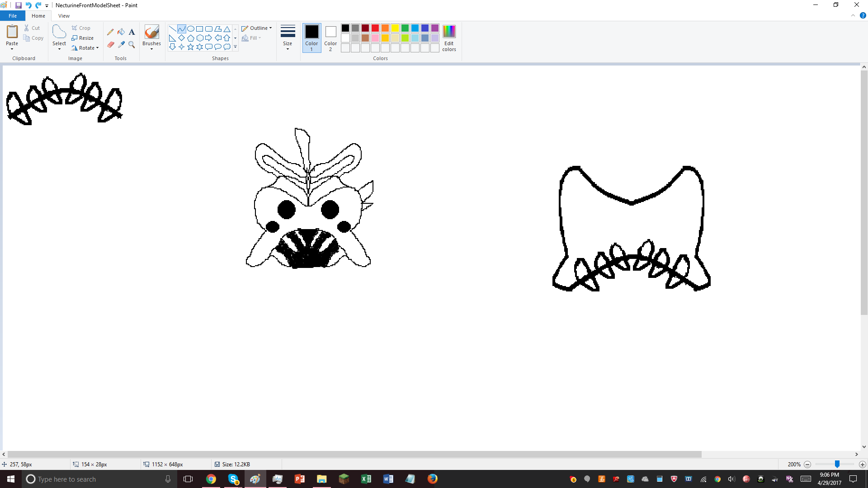Click the Crop button

pos(81,28)
